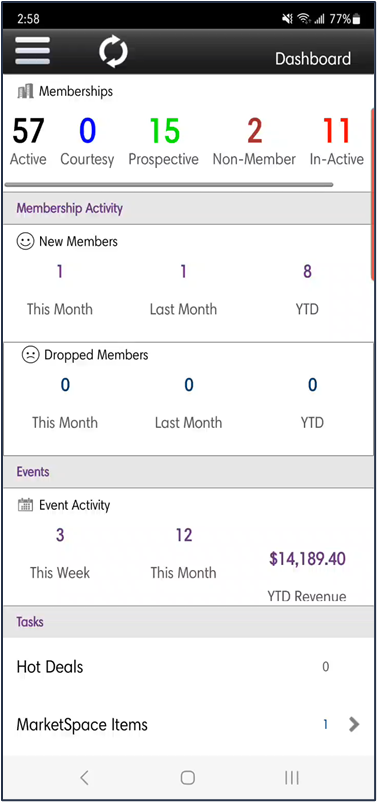Image resolution: width=377 pixels, height=802 pixels.
Task: Open the hamburger menu
Action: (x=32, y=51)
